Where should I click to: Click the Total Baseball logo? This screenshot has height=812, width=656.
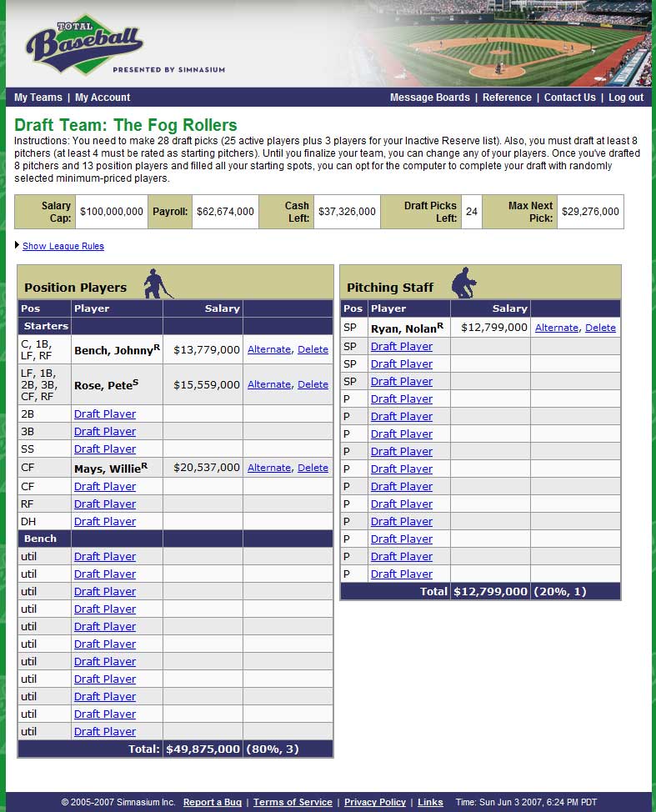(84, 45)
